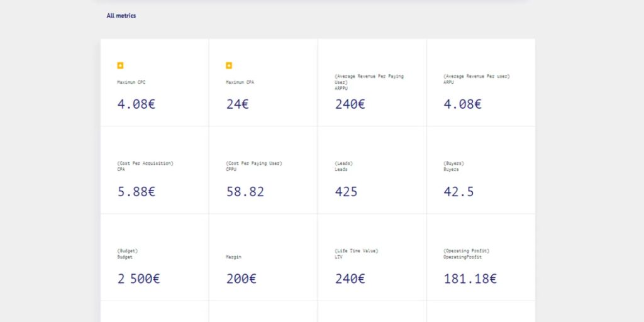Click the star icon above Maximum CPC
The image size is (644, 322).
[x=120, y=65]
